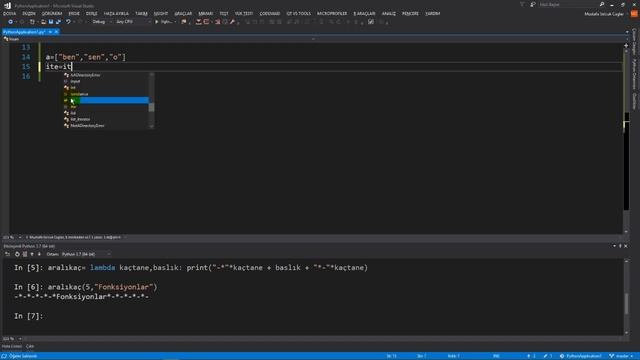Click the green Start debugging button
The height and width of the screenshot is (360, 640).
coord(157,22)
